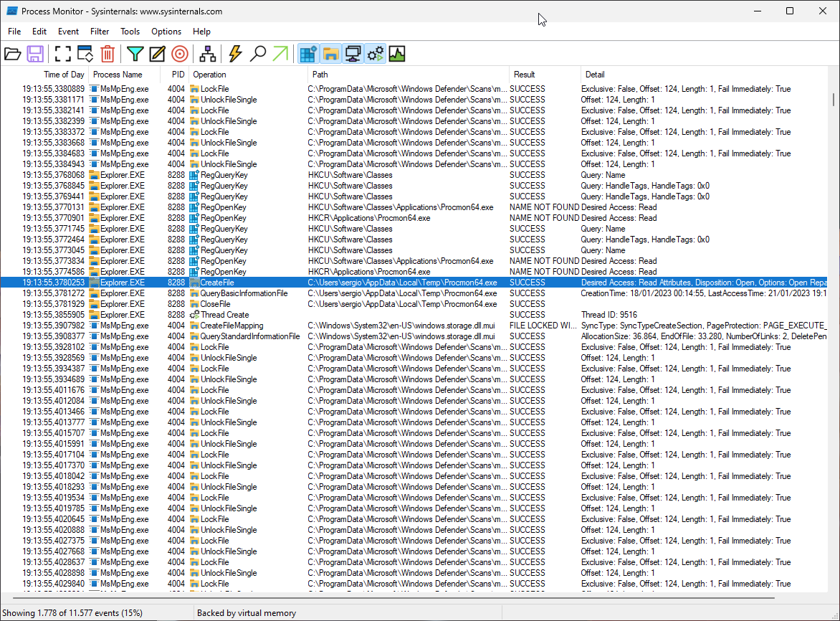Click the QueryStandardInformationFile operation cell
The width and height of the screenshot is (840, 621).
[250, 336]
